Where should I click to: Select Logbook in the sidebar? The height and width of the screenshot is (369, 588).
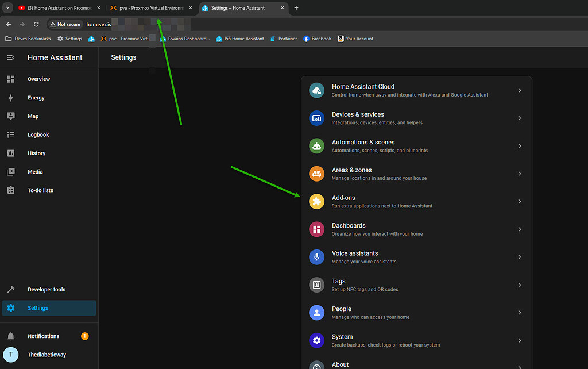point(38,134)
